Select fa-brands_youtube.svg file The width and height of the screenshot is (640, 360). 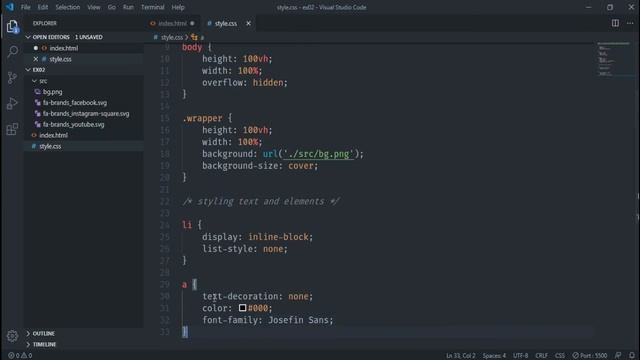pos(73,124)
